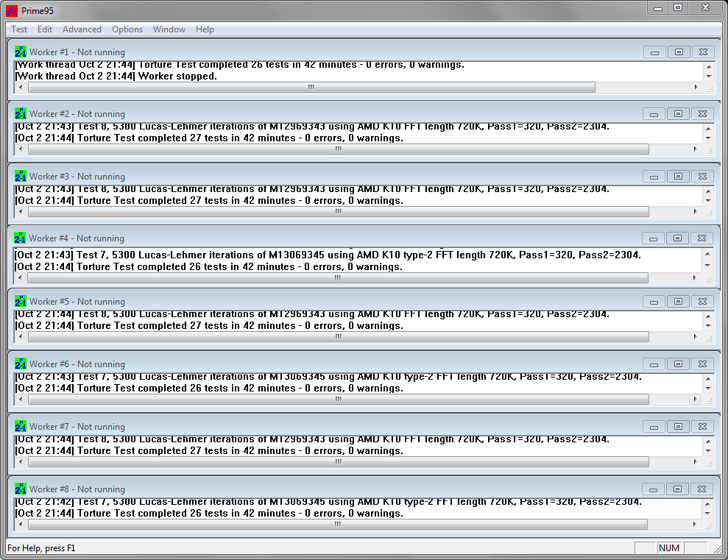The width and height of the screenshot is (728, 560).
Task: Click 'For Help, press F1' status text
Action: coord(41,548)
